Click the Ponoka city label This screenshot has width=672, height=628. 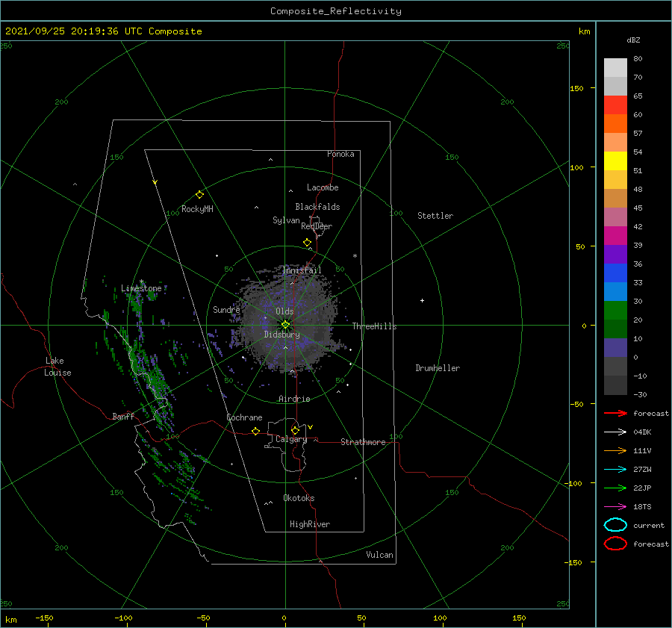340,154
